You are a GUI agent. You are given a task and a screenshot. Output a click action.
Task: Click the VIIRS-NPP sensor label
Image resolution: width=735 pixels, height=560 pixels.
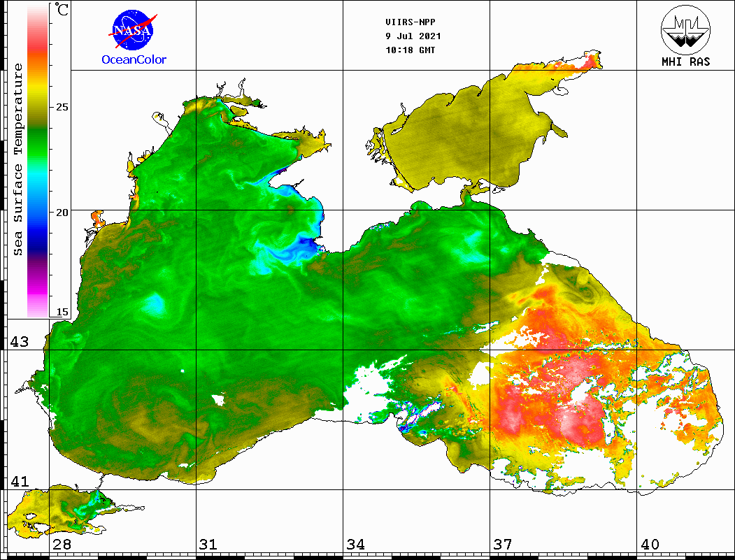click(x=410, y=22)
